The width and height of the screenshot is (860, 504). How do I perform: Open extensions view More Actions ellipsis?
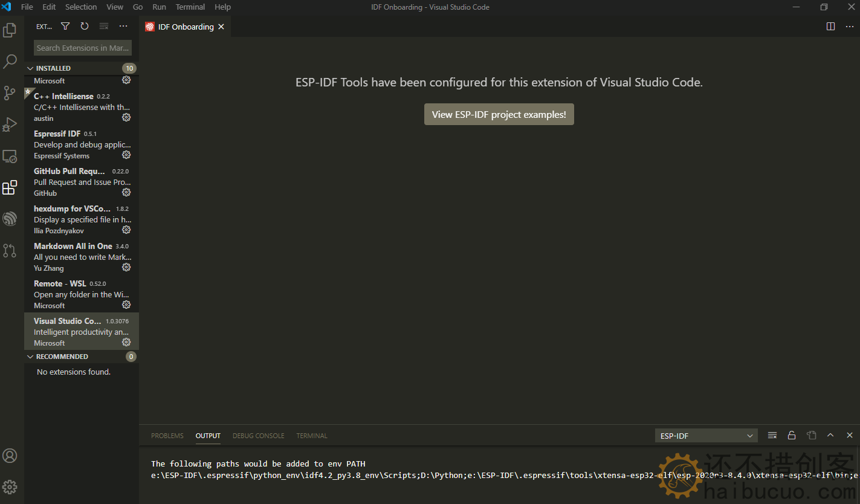[123, 26]
